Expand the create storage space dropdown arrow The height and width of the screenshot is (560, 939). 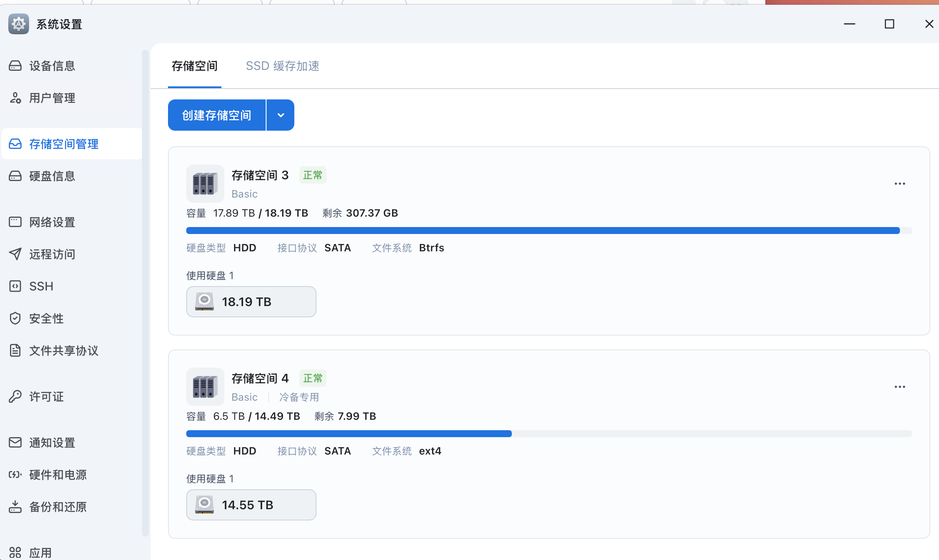[x=280, y=115]
